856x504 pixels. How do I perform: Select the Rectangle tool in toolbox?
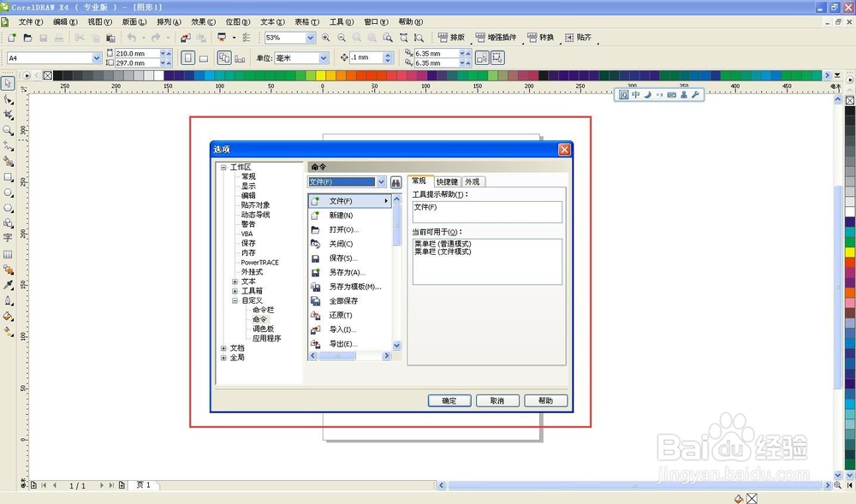tap(8, 177)
